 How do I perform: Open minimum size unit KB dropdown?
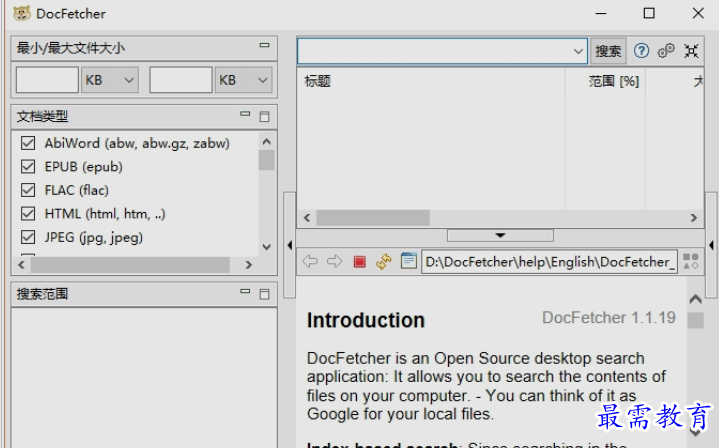click(110, 80)
